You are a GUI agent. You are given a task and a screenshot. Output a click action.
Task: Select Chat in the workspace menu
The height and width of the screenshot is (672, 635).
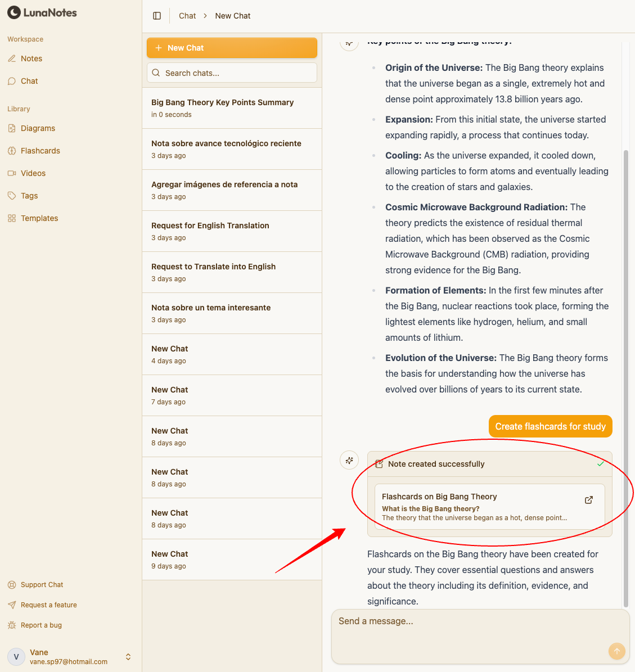[x=29, y=81]
